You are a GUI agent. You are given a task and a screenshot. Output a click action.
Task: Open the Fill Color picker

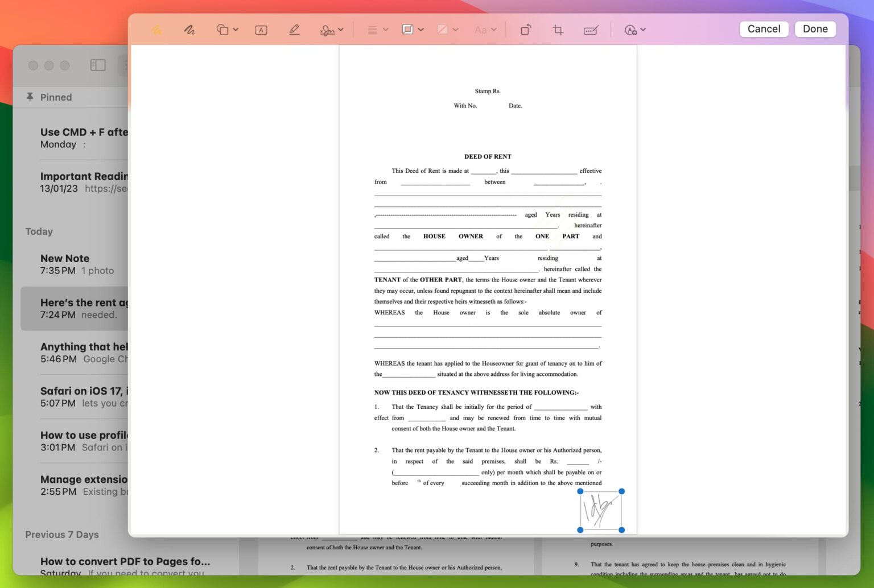tap(448, 30)
